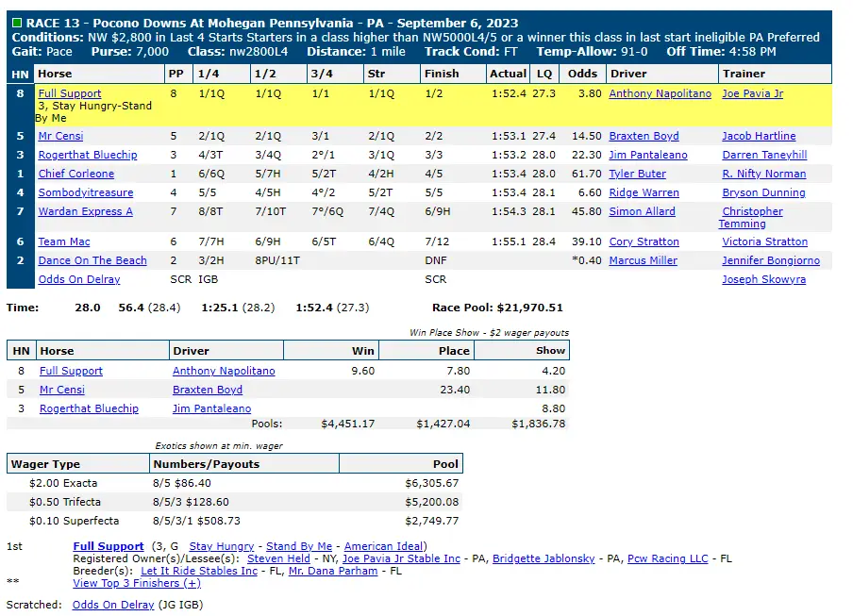Open trainer Joe Pavia Jr link
853x616 pixels.
point(752,93)
